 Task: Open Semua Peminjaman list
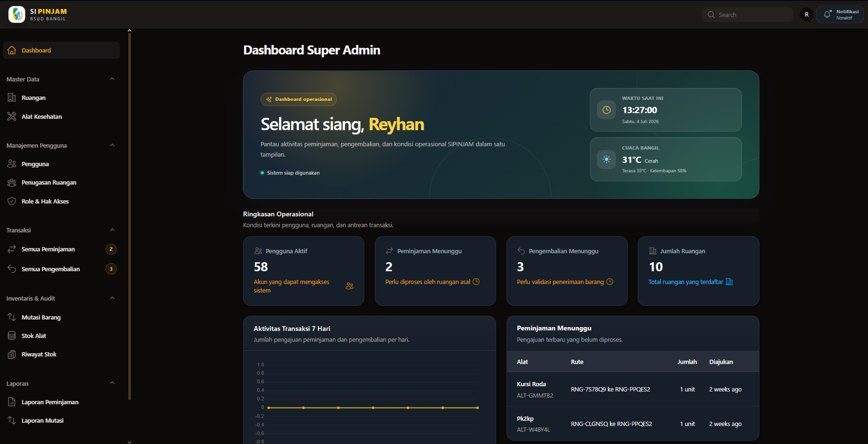click(x=61, y=249)
